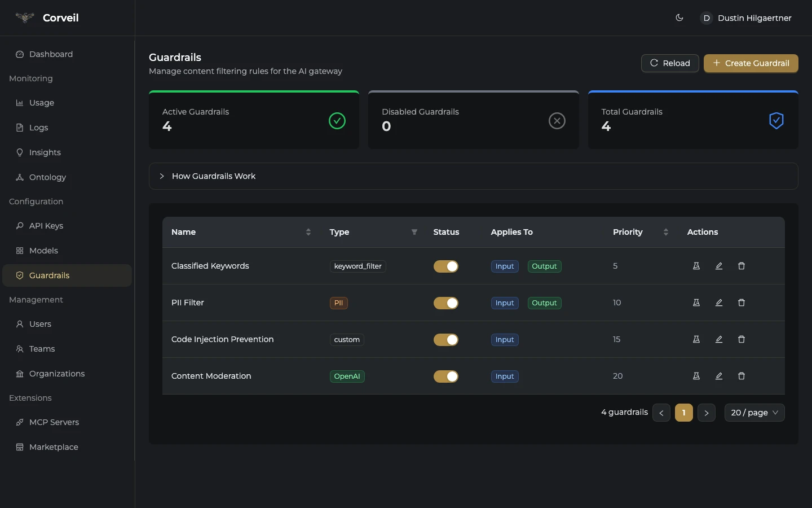Click the Type column filter icon
This screenshot has width=812, height=508.
[414, 232]
